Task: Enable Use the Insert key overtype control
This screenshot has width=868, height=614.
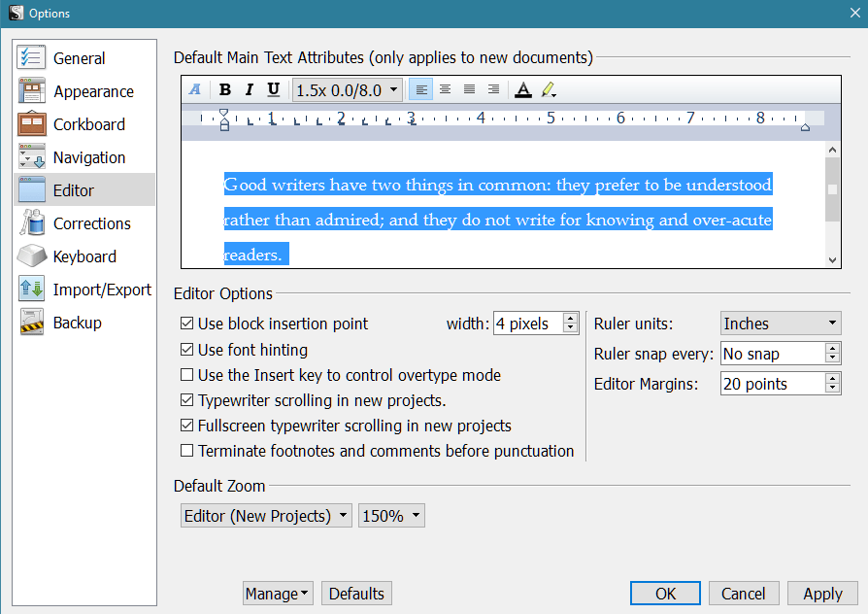Action: pos(184,375)
